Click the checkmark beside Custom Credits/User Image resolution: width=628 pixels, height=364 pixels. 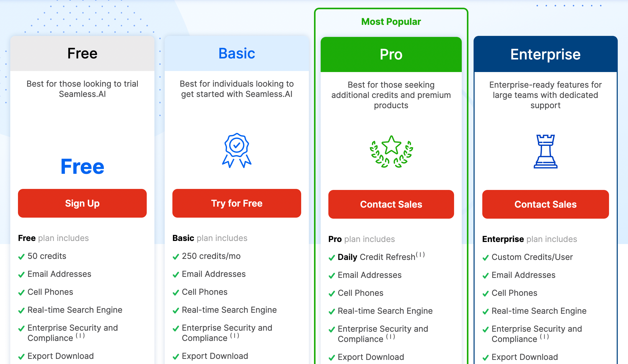(x=484, y=257)
